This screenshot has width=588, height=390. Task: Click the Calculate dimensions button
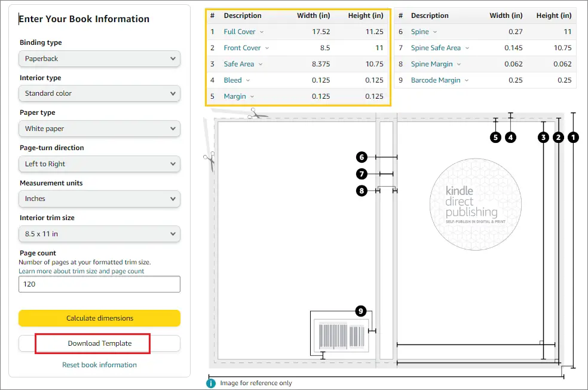99,318
